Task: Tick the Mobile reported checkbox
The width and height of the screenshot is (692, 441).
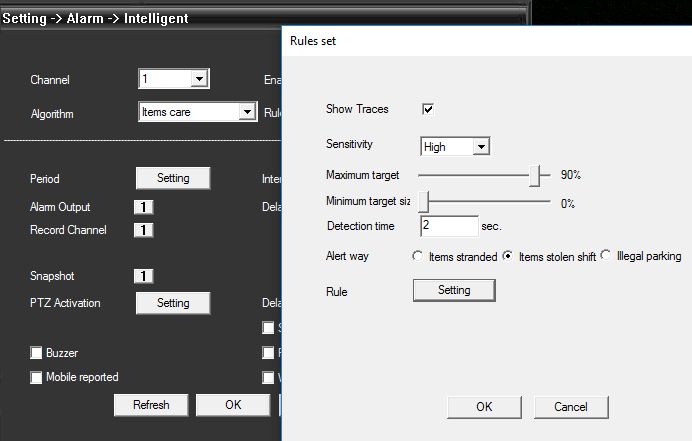Action: tap(37, 377)
